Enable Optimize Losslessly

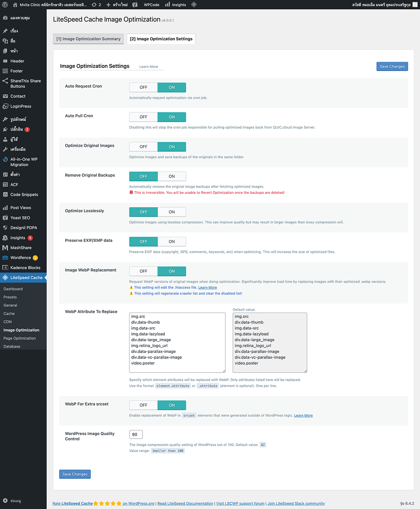172,212
